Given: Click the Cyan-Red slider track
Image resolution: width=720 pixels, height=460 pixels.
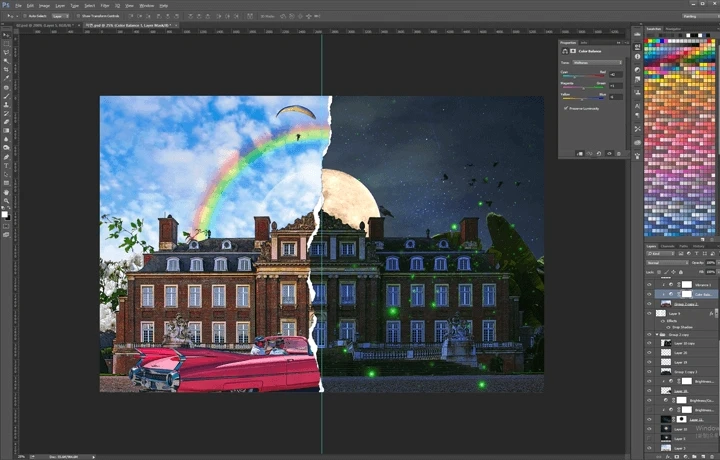Looking at the screenshot, I should tap(584, 76).
